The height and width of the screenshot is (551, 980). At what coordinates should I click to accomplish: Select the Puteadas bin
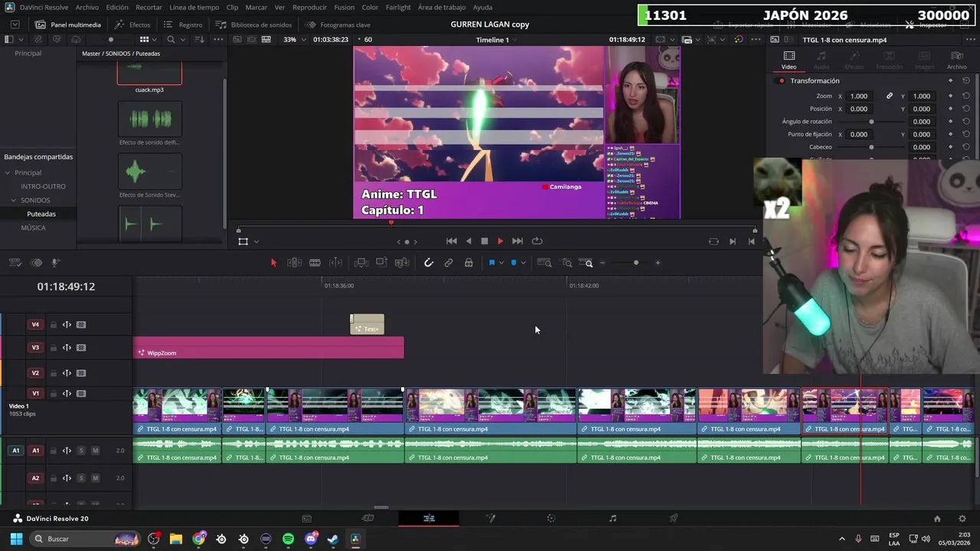click(41, 214)
